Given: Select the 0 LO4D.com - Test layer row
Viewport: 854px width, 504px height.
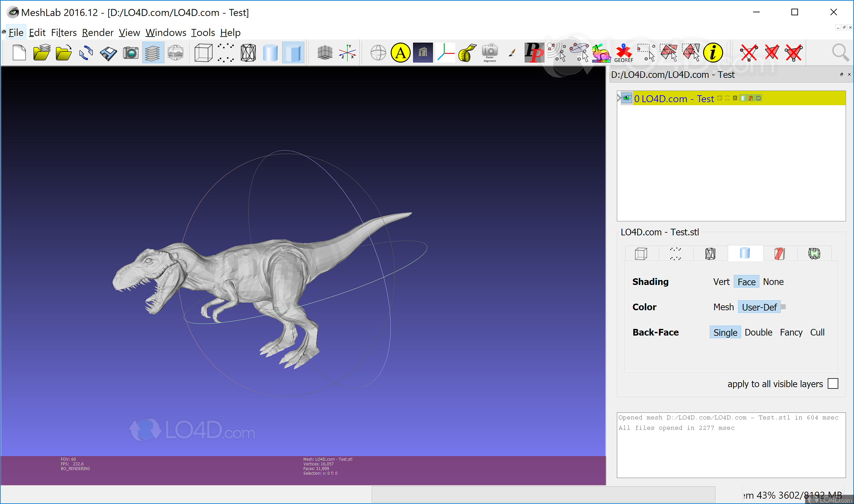Looking at the screenshot, I should (731, 99).
